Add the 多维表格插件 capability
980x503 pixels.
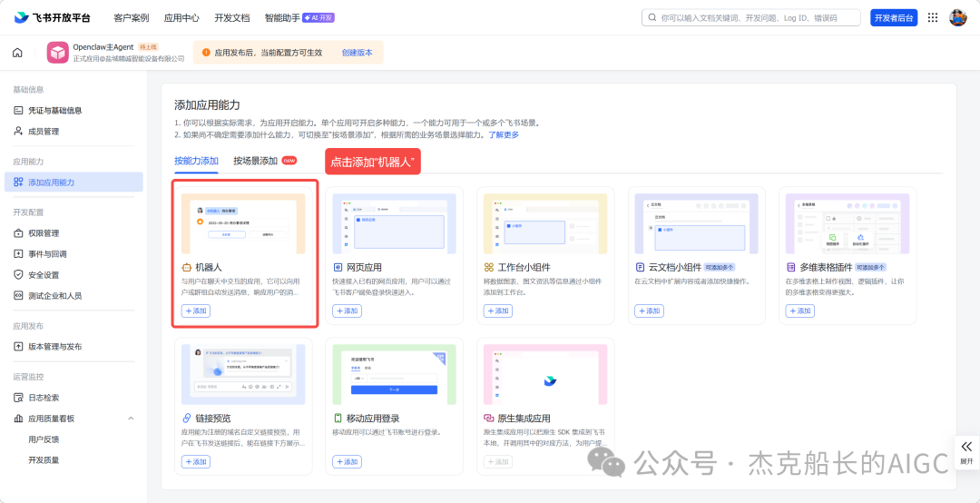pyautogui.click(x=800, y=311)
